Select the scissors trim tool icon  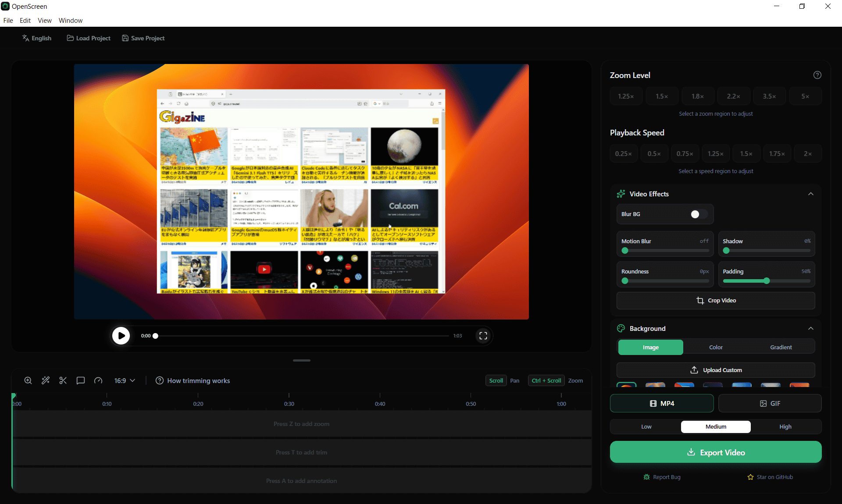[x=63, y=380]
